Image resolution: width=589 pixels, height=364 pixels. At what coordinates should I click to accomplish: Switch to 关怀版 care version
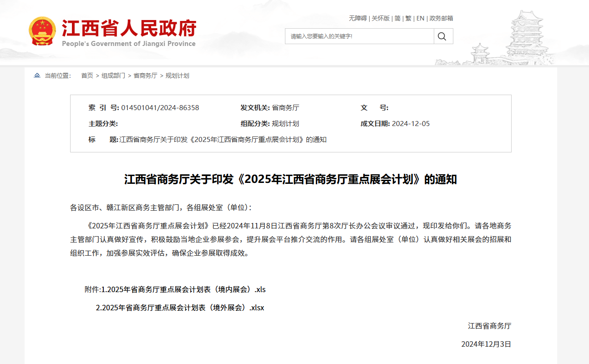381,18
